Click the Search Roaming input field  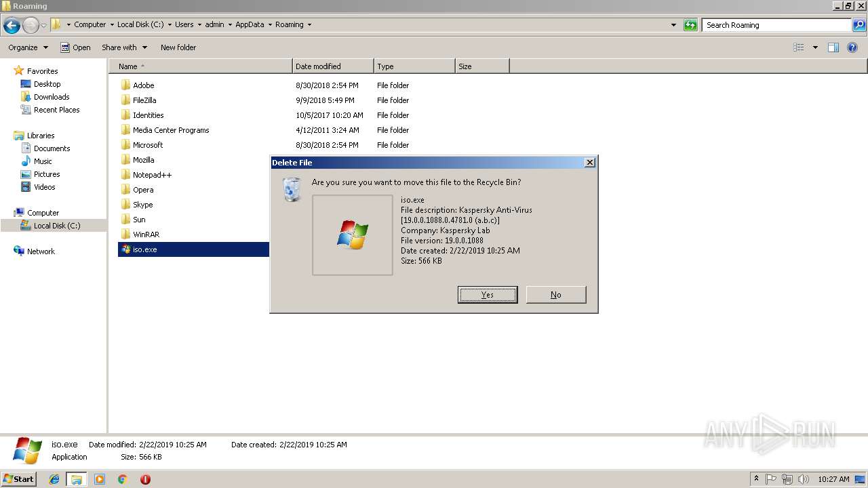coord(776,25)
